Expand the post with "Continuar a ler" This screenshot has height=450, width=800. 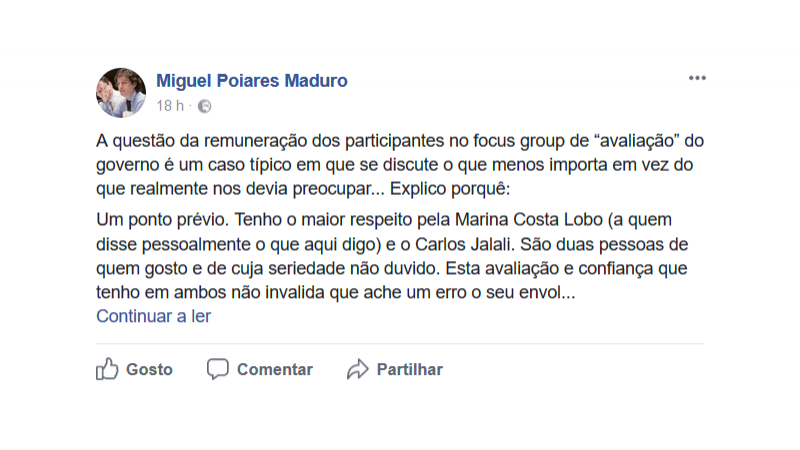pyautogui.click(x=153, y=316)
